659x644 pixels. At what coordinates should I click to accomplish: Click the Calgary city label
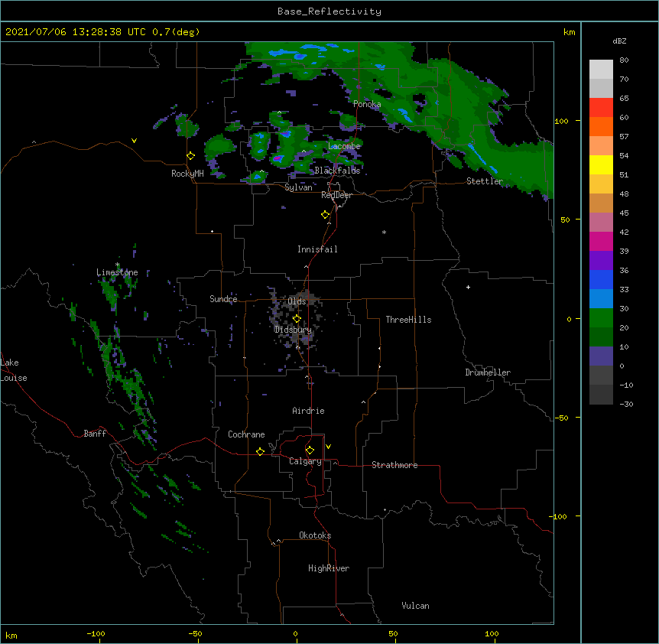(x=305, y=461)
